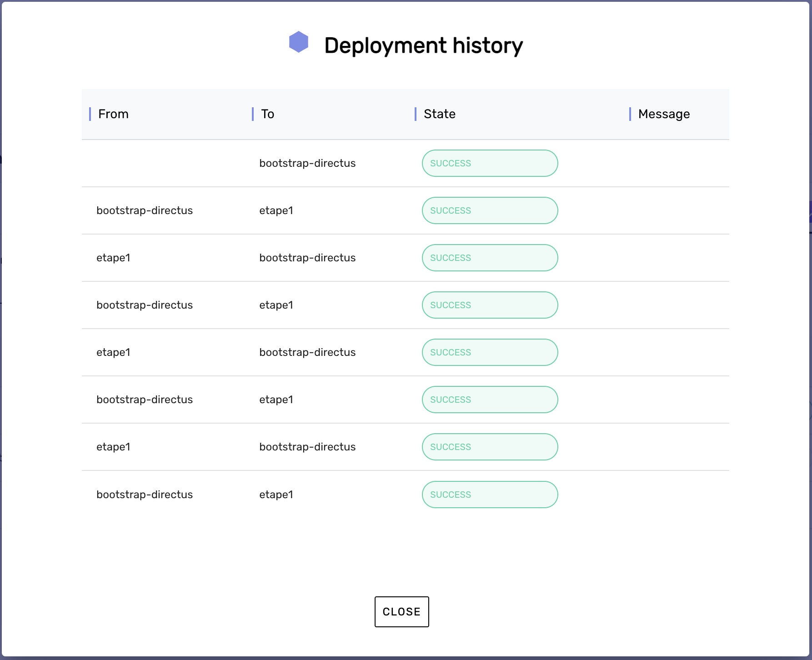Click the CLOSE button
This screenshot has height=660, width=812.
[x=401, y=611]
